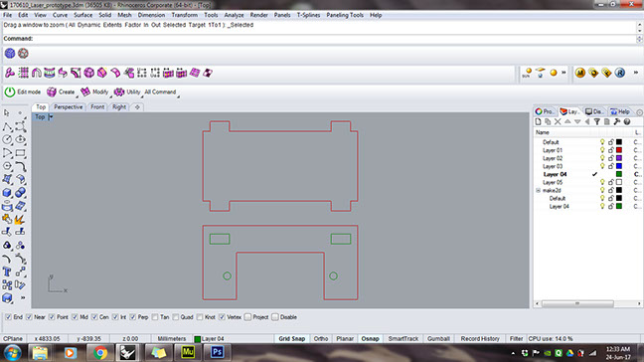Screen dimensions: 644x362
Task: Click the arch-shaped Paneling Tools icon
Action: (x=37, y=74)
